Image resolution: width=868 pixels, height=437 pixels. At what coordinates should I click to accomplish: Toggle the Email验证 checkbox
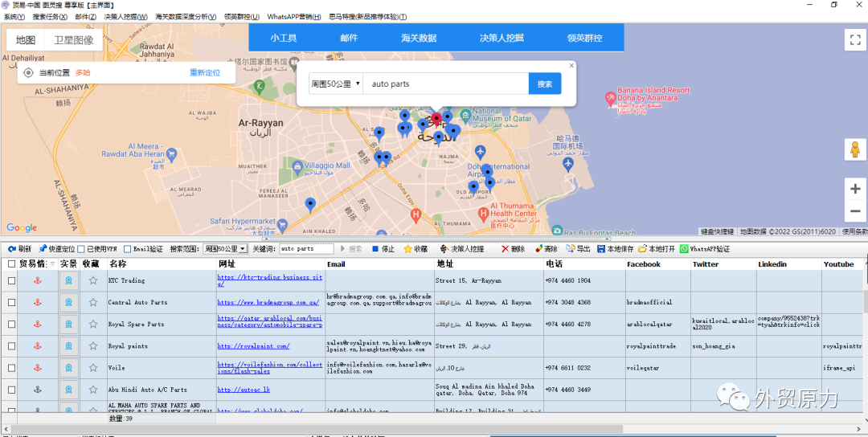127,249
